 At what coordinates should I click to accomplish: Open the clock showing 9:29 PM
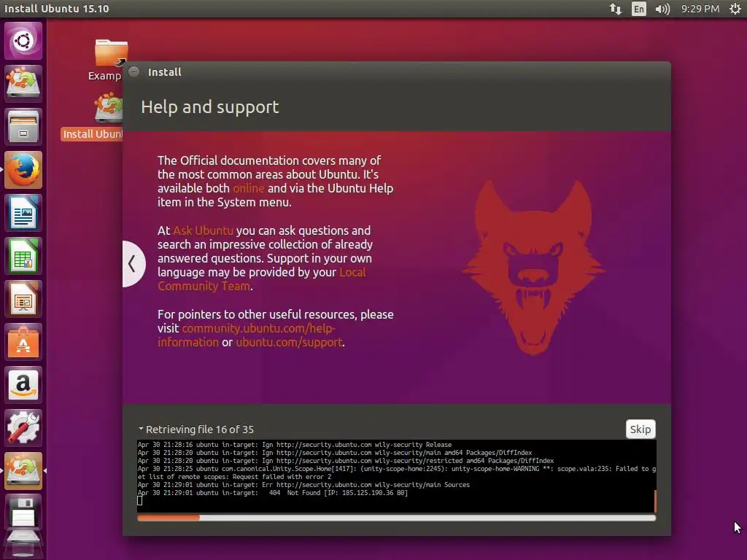click(700, 9)
